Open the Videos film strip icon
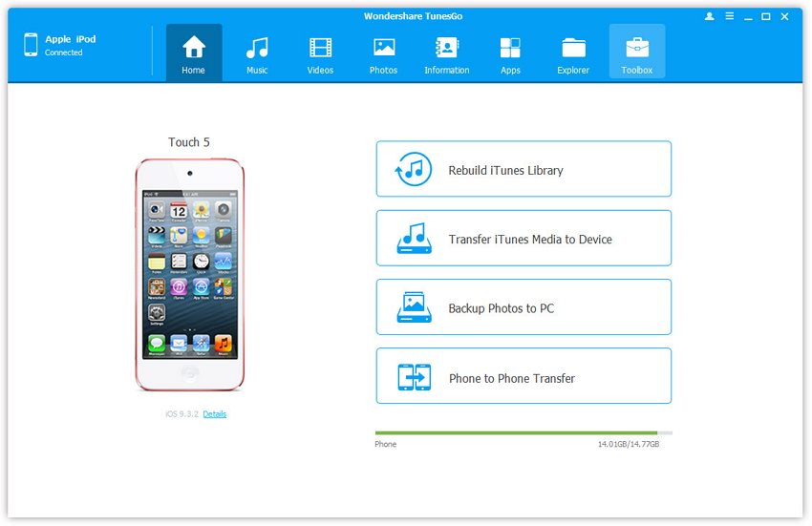Image resolution: width=812 pixels, height=526 pixels. coord(320,48)
